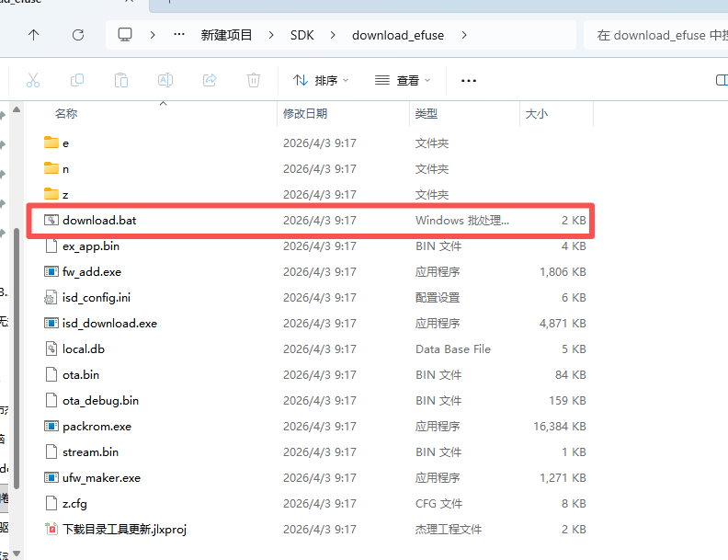728x560 pixels.
Task: Click the navigation pane scrollbar thumb
Action: [x=17, y=358]
